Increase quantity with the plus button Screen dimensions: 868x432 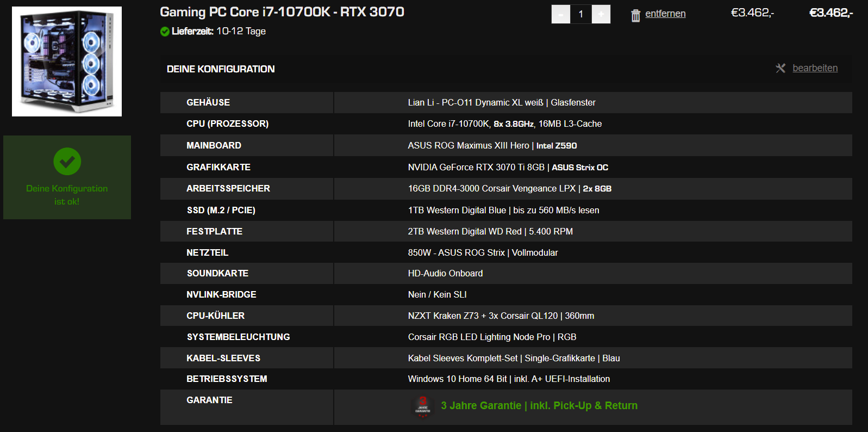(x=601, y=14)
